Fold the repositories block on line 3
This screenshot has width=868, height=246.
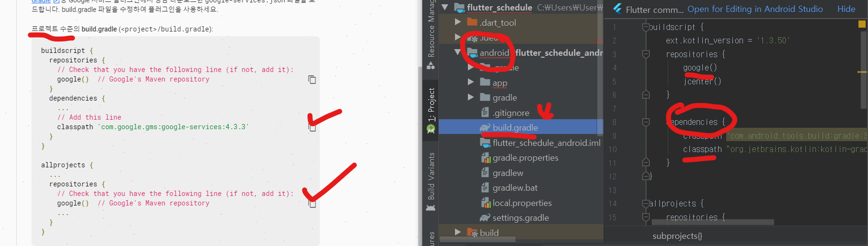646,54
